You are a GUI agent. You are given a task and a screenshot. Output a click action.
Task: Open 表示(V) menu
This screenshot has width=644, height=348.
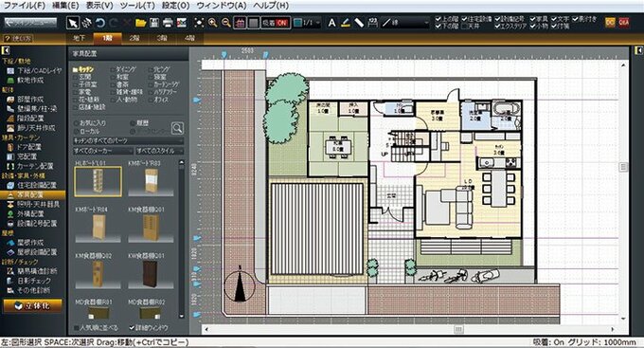pyautogui.click(x=99, y=6)
